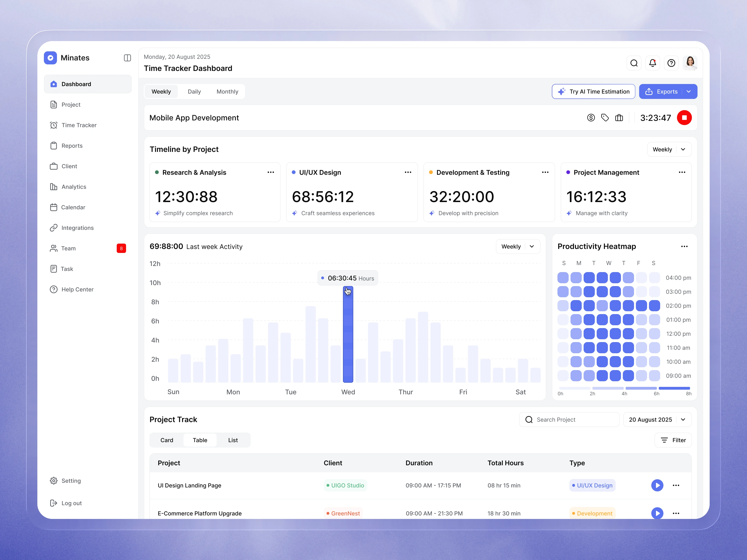The image size is (747, 560).
Task: Open Timeline by Project Weekly dropdown
Action: (669, 150)
